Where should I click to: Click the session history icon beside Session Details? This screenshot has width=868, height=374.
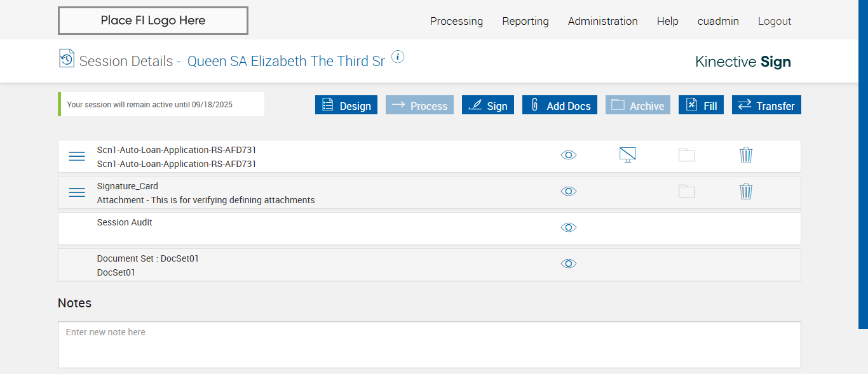[x=66, y=58]
